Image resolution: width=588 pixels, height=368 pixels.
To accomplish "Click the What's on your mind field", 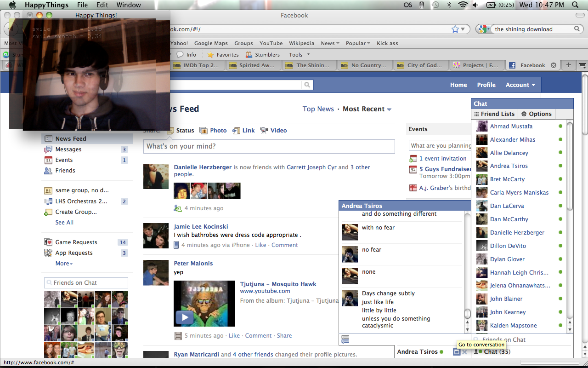I will [x=269, y=146].
